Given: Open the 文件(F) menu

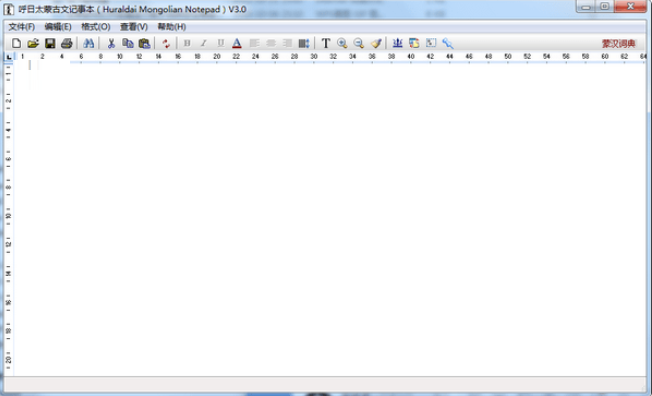Looking at the screenshot, I should point(22,27).
